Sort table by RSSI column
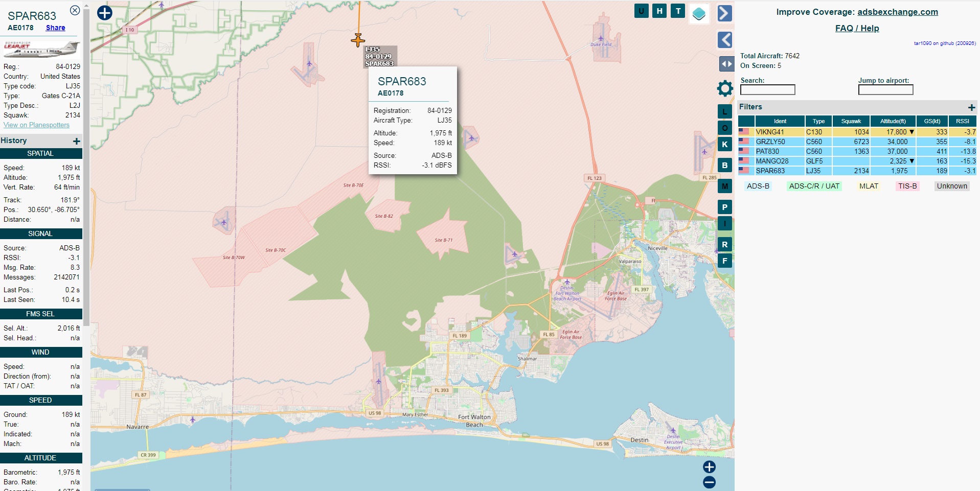The image size is (980, 491). (x=963, y=121)
